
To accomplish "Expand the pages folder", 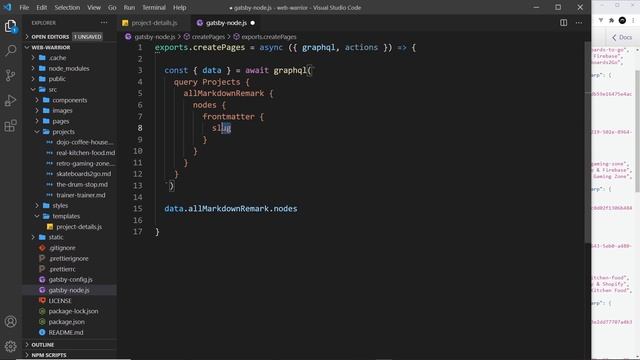I will [69, 121].
